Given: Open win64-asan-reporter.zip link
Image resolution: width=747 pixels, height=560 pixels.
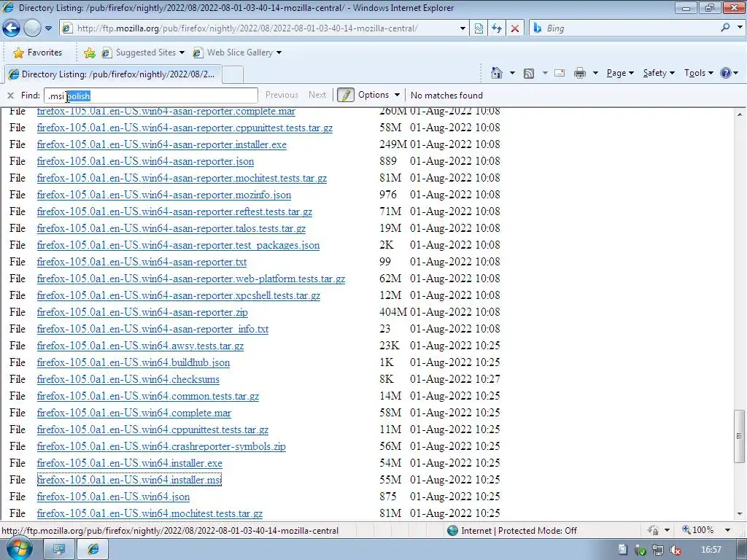Looking at the screenshot, I should [142, 312].
